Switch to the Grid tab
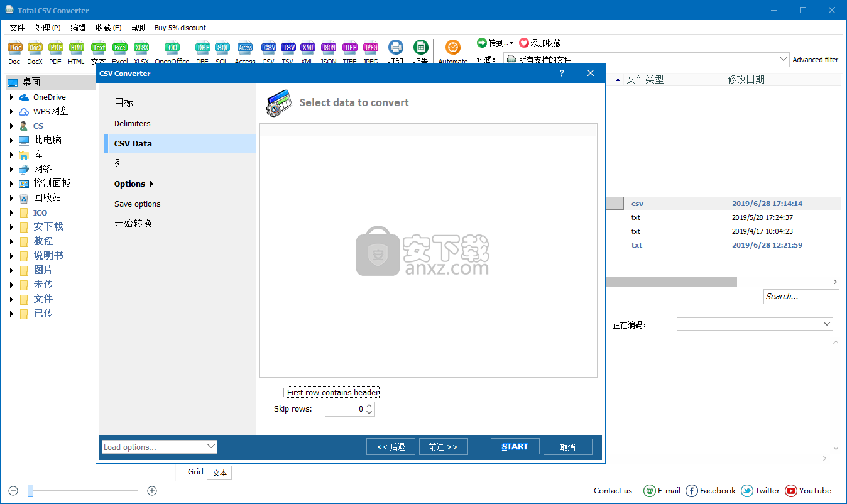Image resolution: width=847 pixels, height=504 pixels. 195,472
